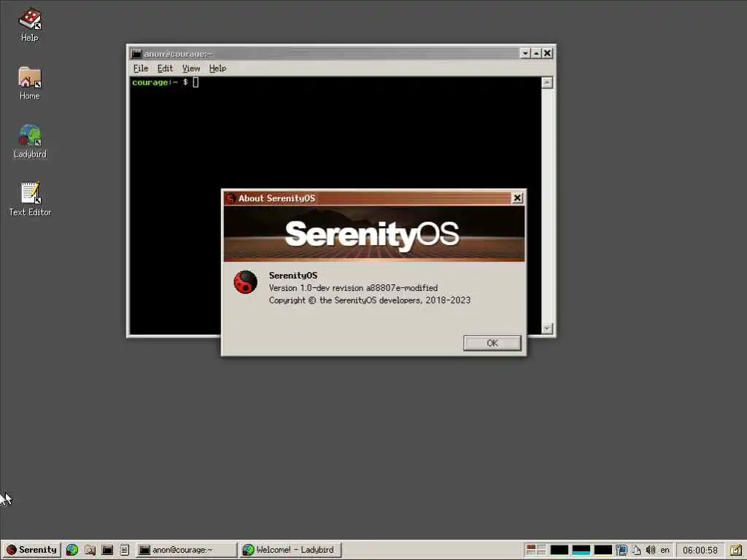Open the Serenity start menu
Screen dimensions: 747x560
click(x=31, y=550)
